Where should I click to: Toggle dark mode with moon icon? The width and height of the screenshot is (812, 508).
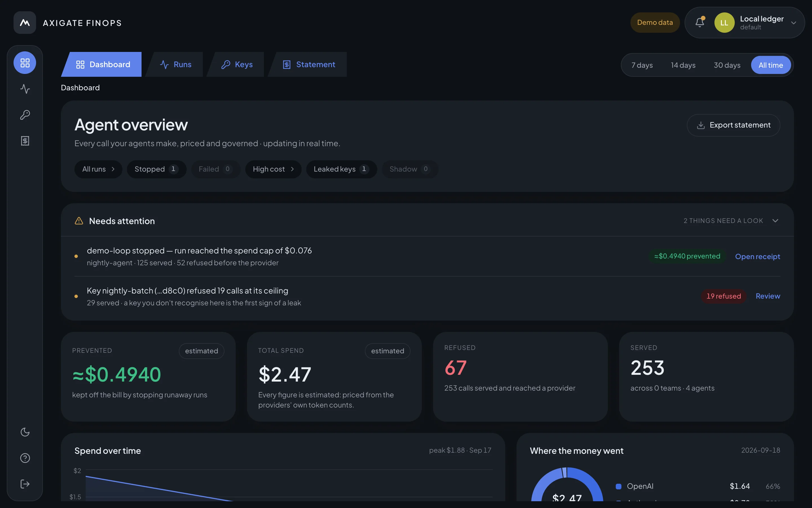point(25,432)
